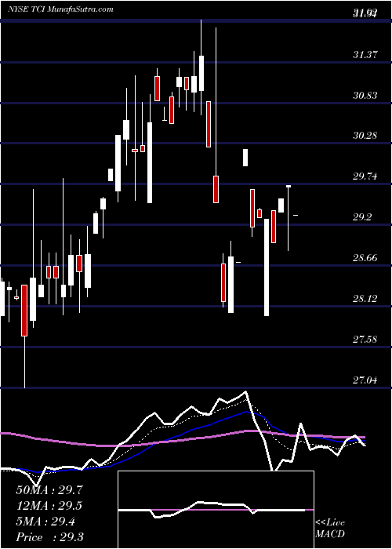Image resolution: width=392 pixels, height=549 pixels.
Task: Click the Price : 29.3 value
Action: click(49, 537)
